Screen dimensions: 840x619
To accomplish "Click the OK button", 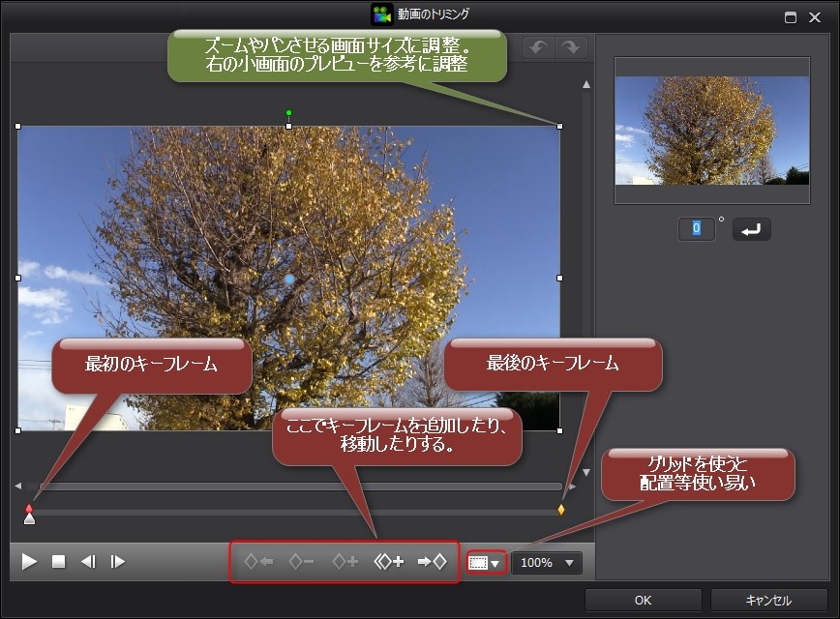I will tap(643, 601).
